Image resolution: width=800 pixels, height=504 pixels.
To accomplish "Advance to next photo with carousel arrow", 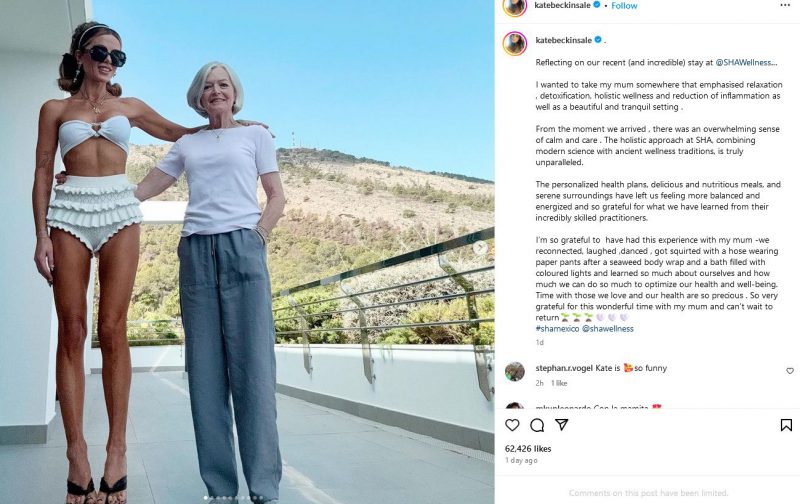I will tap(480, 248).
